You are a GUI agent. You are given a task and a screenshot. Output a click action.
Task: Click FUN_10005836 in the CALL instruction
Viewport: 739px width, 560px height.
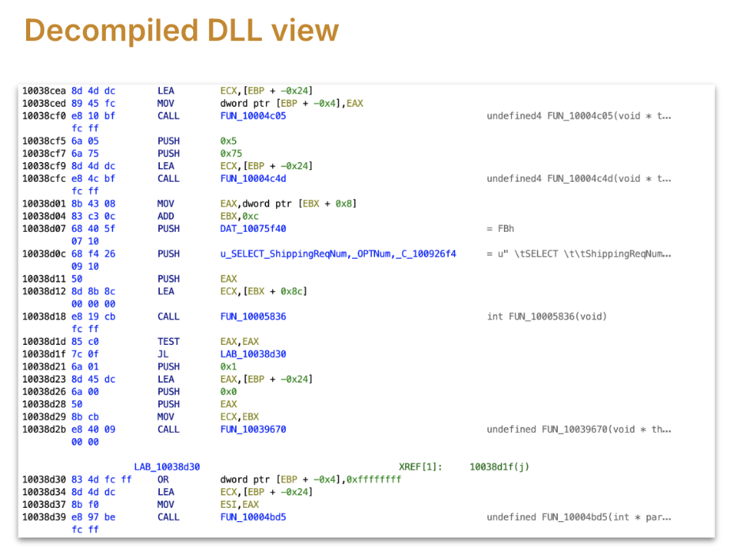pos(253,316)
